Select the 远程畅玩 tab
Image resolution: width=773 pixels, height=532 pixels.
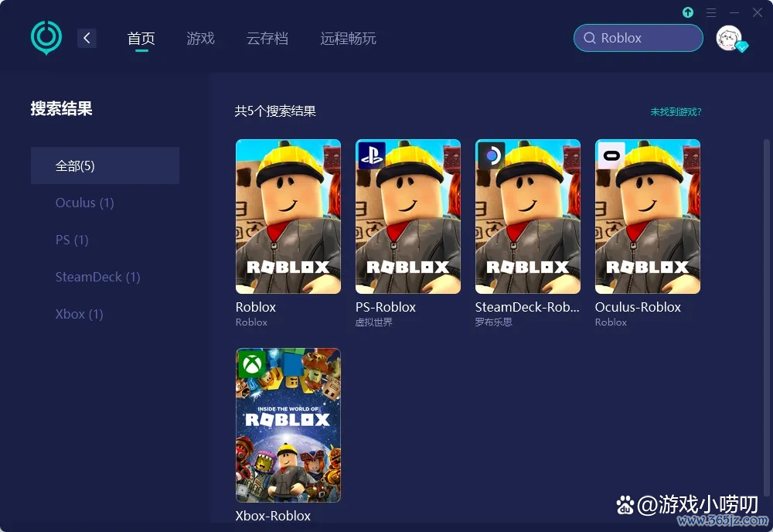click(348, 39)
